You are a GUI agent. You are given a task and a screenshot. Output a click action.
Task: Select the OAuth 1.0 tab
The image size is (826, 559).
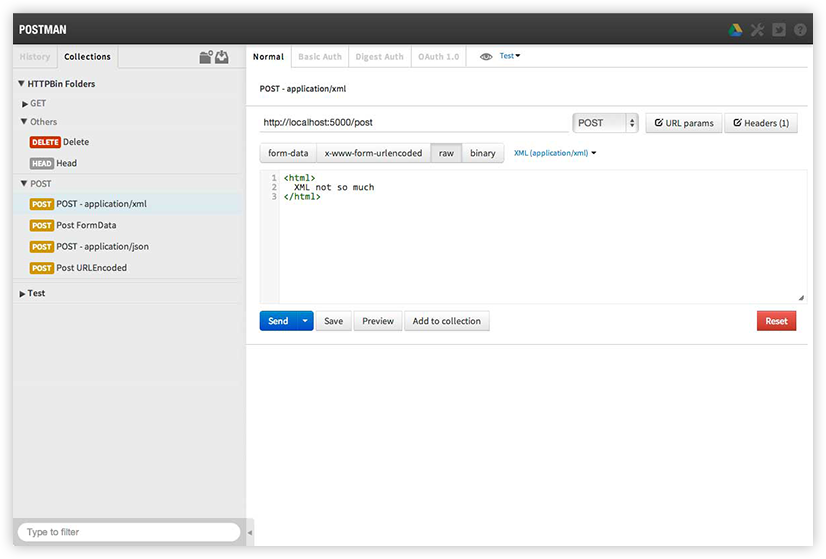pyautogui.click(x=438, y=56)
